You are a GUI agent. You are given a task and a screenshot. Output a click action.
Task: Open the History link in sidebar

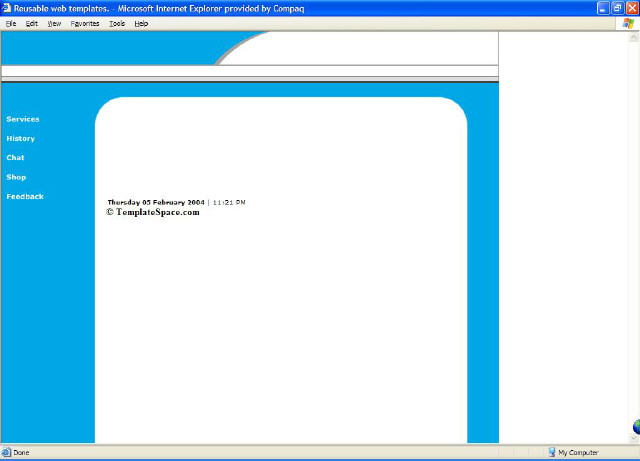20,138
